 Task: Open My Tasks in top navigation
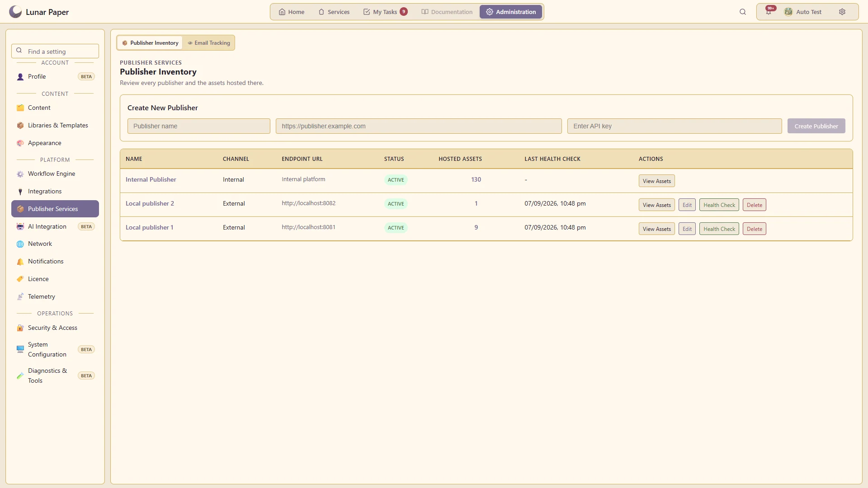click(x=385, y=12)
